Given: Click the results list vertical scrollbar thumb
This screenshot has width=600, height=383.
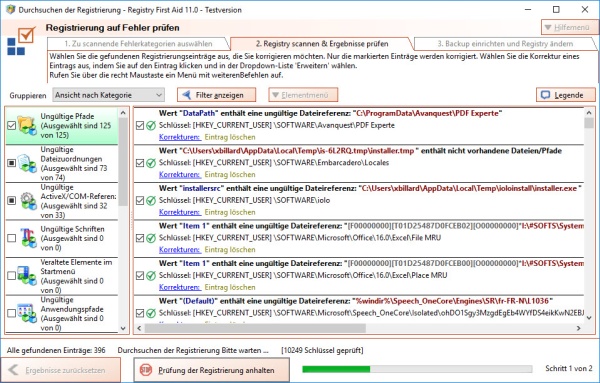Looking at the screenshot, I should click(589, 123).
